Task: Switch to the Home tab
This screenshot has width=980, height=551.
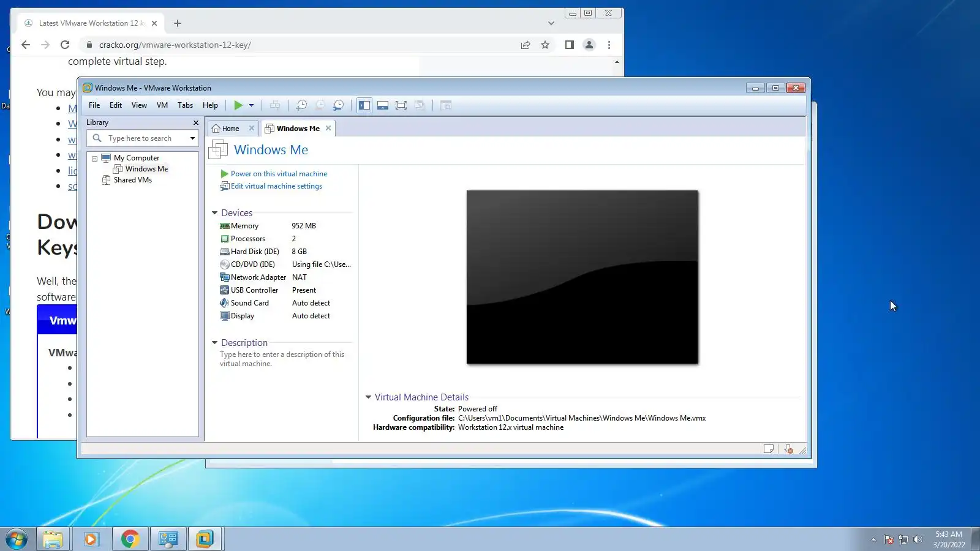Action: point(231,129)
